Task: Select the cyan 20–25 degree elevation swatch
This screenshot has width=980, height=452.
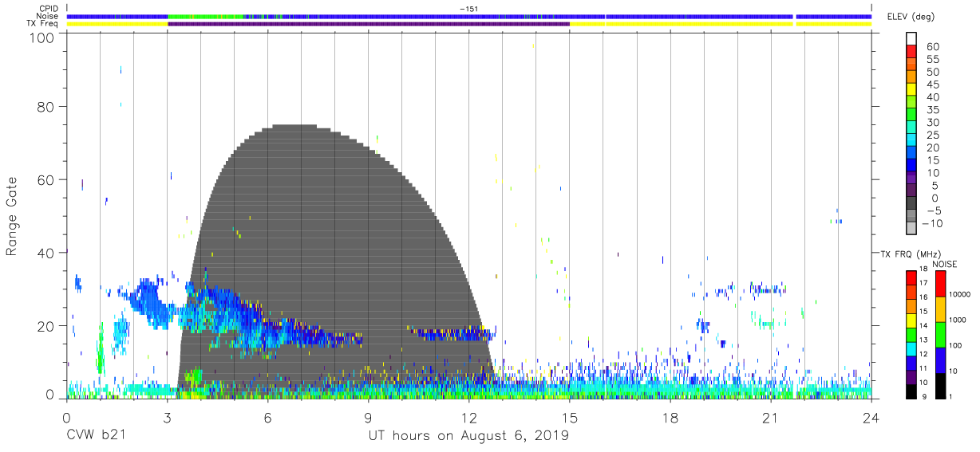Action: 911,141
